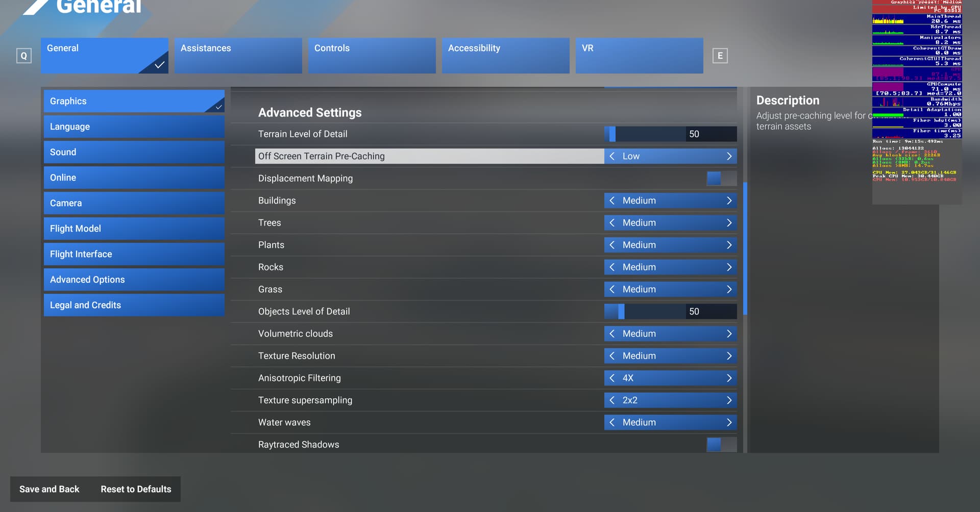Click left arrow for Plants setting
The image size is (980, 512).
coord(612,245)
